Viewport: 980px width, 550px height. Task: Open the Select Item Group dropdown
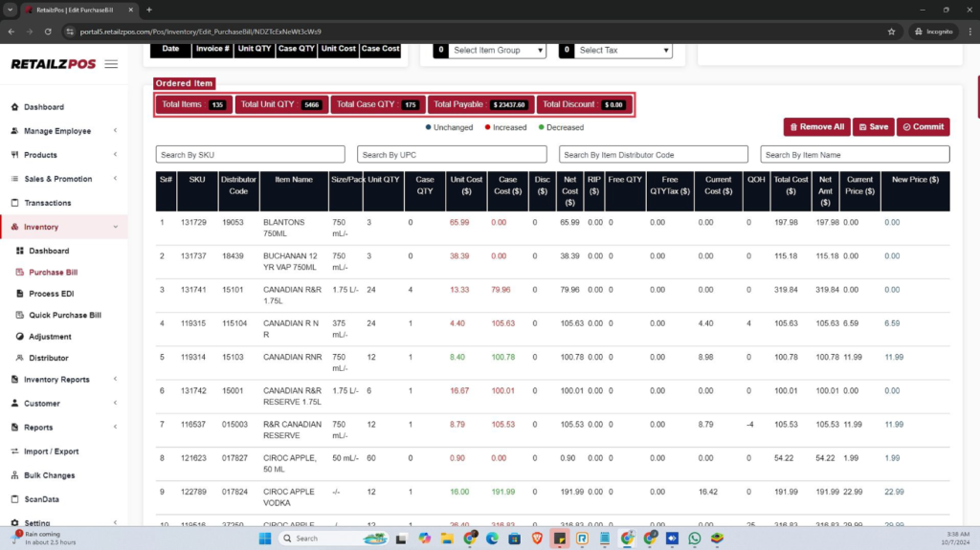click(x=497, y=50)
